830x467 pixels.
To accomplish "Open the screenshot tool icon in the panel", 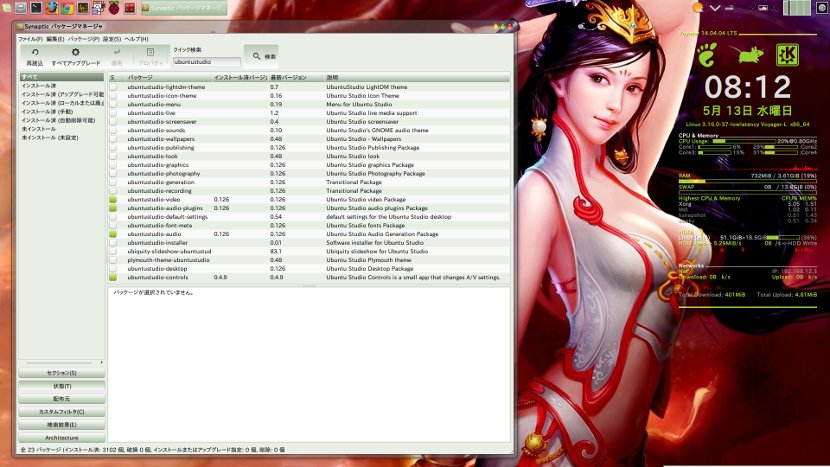I will click(x=98, y=7).
